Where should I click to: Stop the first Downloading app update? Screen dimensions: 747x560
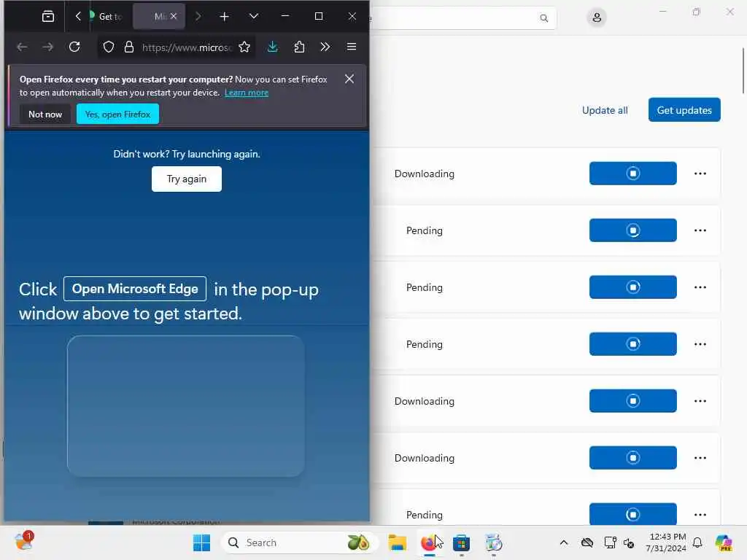point(632,174)
